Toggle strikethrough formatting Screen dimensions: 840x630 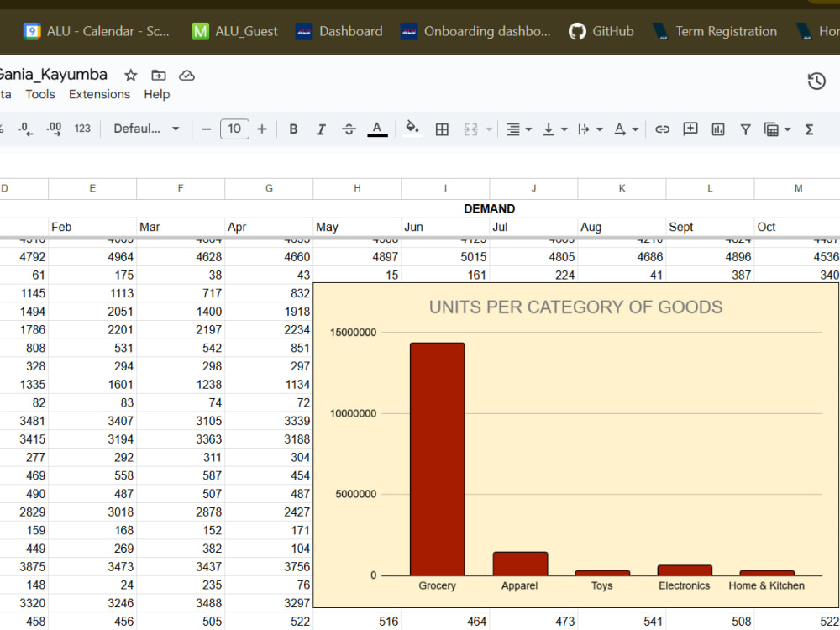(x=349, y=129)
